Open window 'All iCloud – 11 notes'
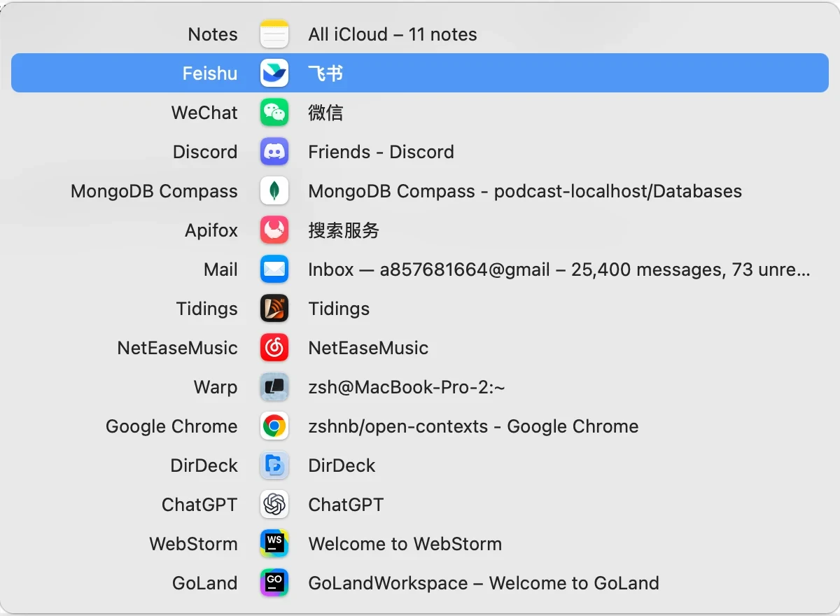 (393, 34)
